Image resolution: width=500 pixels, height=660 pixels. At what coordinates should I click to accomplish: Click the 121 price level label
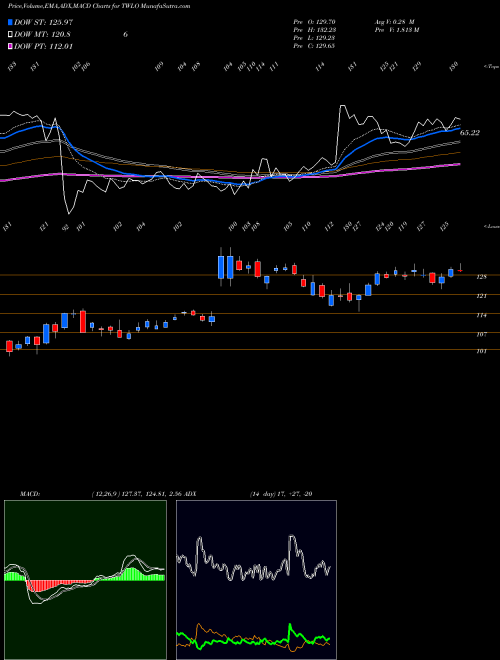pyautogui.click(x=481, y=296)
